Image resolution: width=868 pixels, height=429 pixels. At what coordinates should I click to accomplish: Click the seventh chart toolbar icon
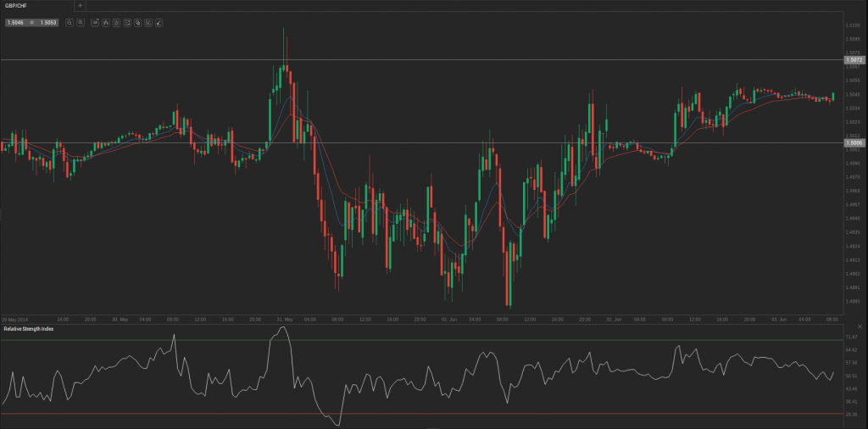pyautogui.click(x=137, y=23)
